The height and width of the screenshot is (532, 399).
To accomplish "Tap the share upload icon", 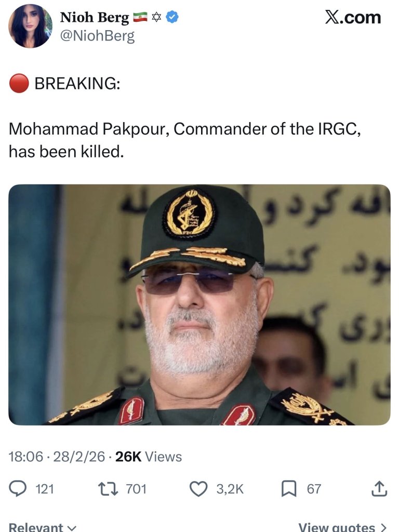I will (379, 488).
